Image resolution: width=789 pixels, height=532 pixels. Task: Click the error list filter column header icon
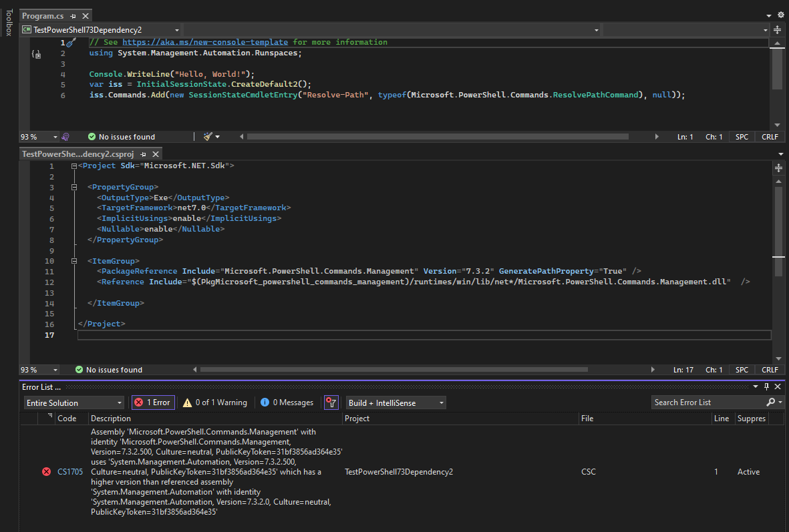click(x=50, y=417)
